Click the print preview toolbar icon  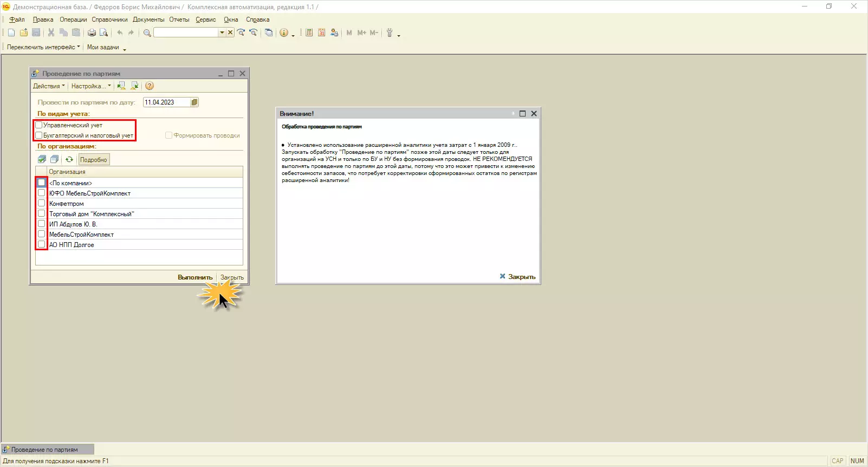(104, 33)
